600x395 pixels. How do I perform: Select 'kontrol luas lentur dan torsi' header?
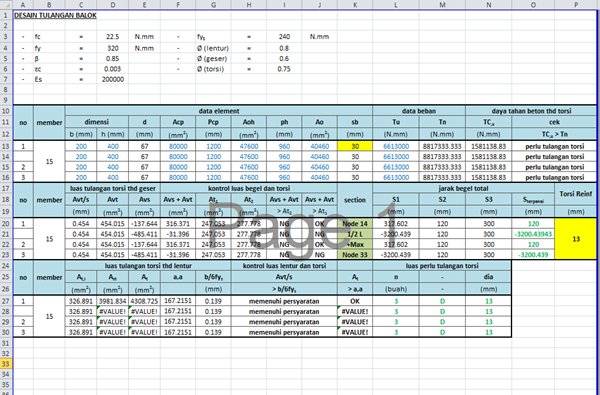pyautogui.click(x=284, y=266)
